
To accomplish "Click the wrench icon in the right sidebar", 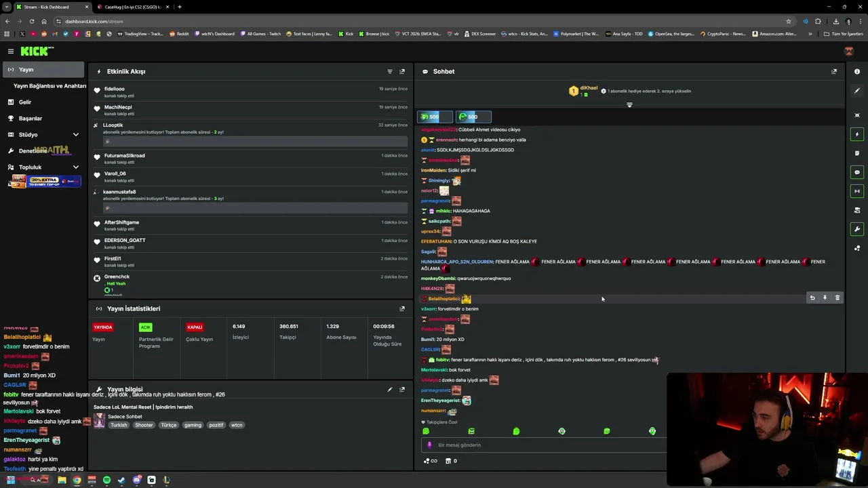I will click(x=857, y=229).
